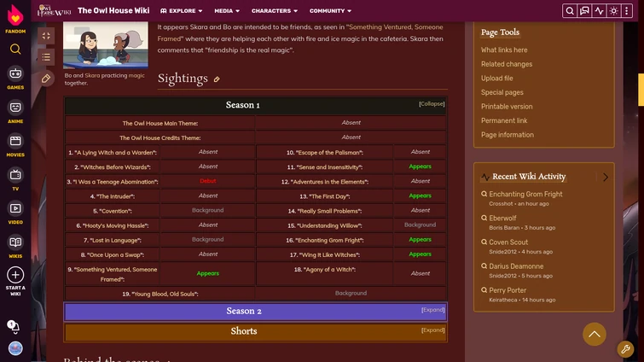
Task: Click The Owl House Wiki title link
Action: [113, 11]
